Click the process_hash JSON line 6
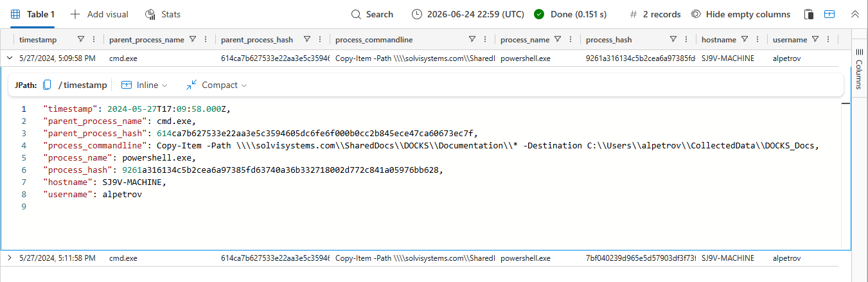This screenshot has height=282, width=868. tap(243, 170)
